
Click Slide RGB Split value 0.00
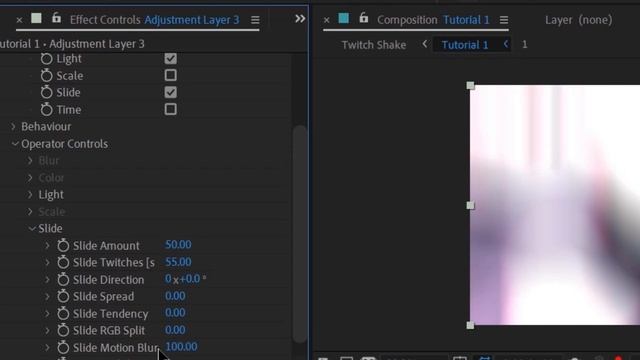[x=175, y=330]
